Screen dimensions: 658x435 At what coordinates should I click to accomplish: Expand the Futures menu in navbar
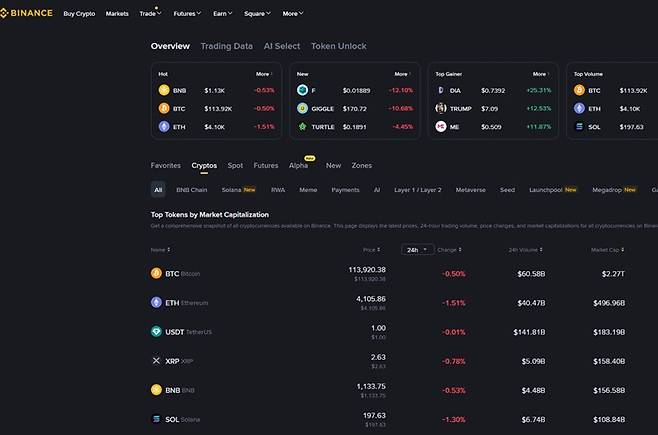186,14
